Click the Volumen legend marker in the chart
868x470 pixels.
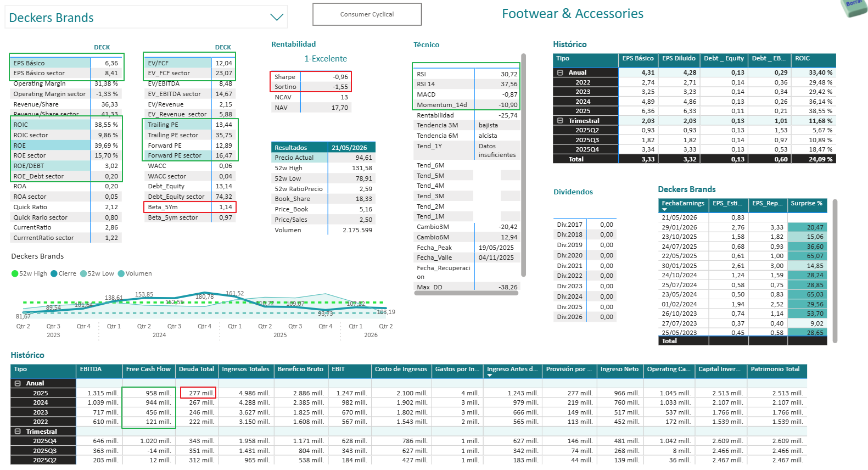click(x=121, y=273)
